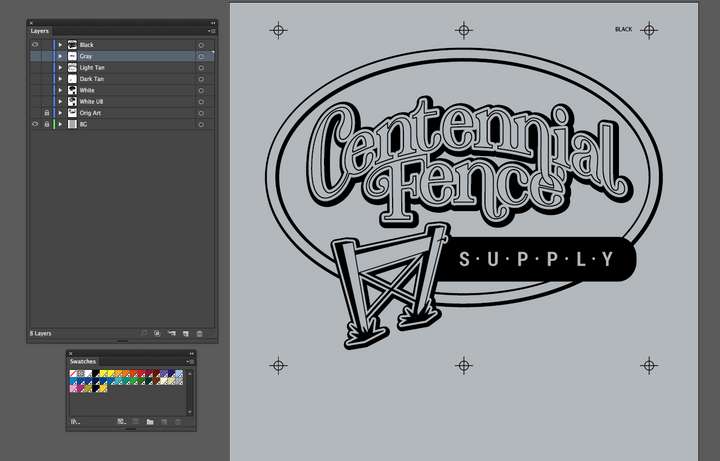
Task: Click the Delete Swatch icon in Swatches panel
Action: (x=178, y=422)
